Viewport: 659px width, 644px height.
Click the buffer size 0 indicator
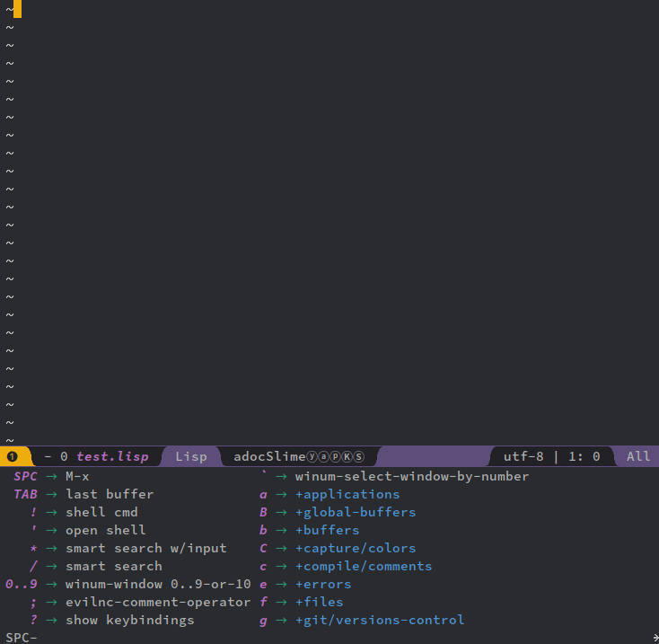pos(64,456)
